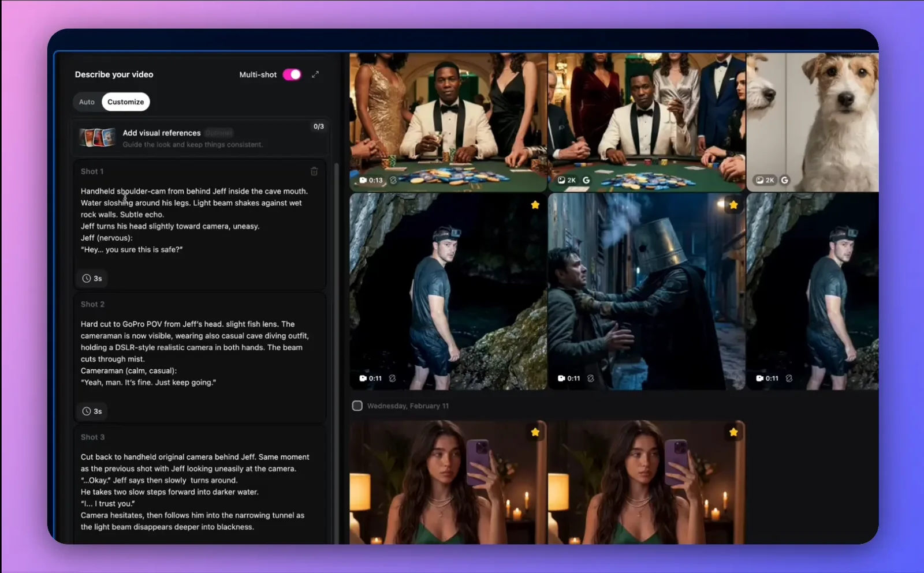Unstar the starred cave diver video
Image resolution: width=924 pixels, height=573 pixels.
coord(535,205)
